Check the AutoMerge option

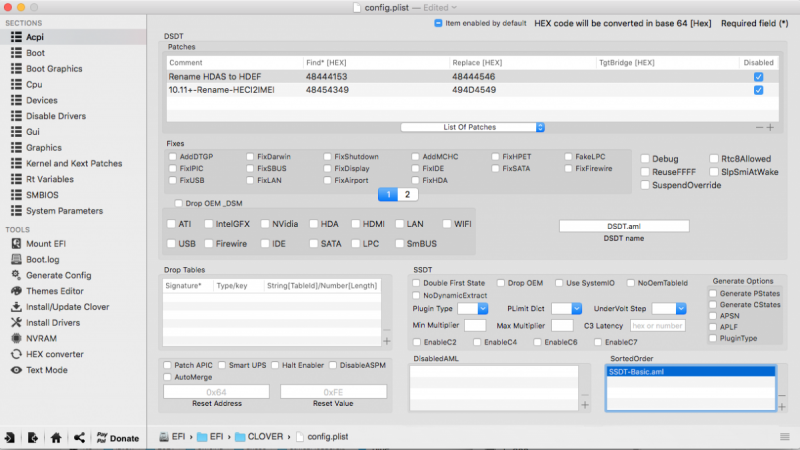pos(167,377)
